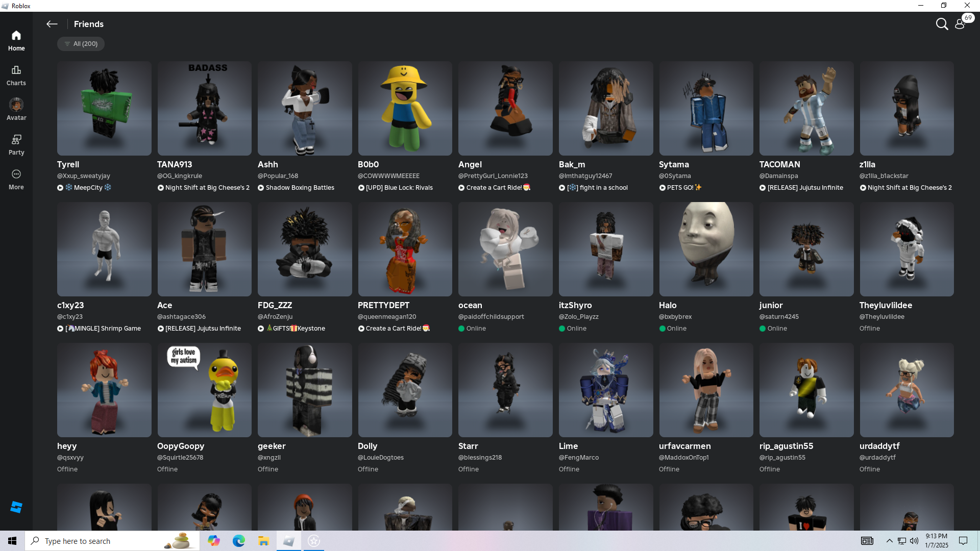This screenshot has width=980, height=551.
Task: Open the Avatar sidebar item
Action: (16, 110)
